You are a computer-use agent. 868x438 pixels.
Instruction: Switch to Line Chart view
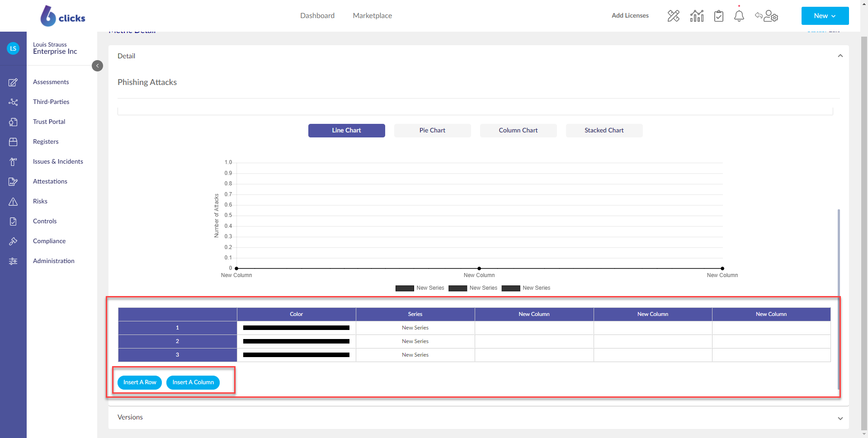[x=347, y=131]
